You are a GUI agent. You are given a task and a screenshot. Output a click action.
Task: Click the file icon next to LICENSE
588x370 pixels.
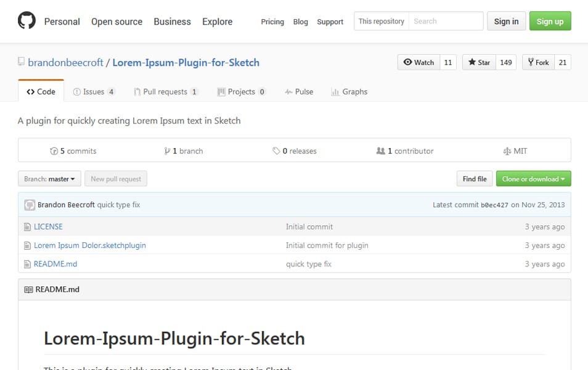[27, 227]
